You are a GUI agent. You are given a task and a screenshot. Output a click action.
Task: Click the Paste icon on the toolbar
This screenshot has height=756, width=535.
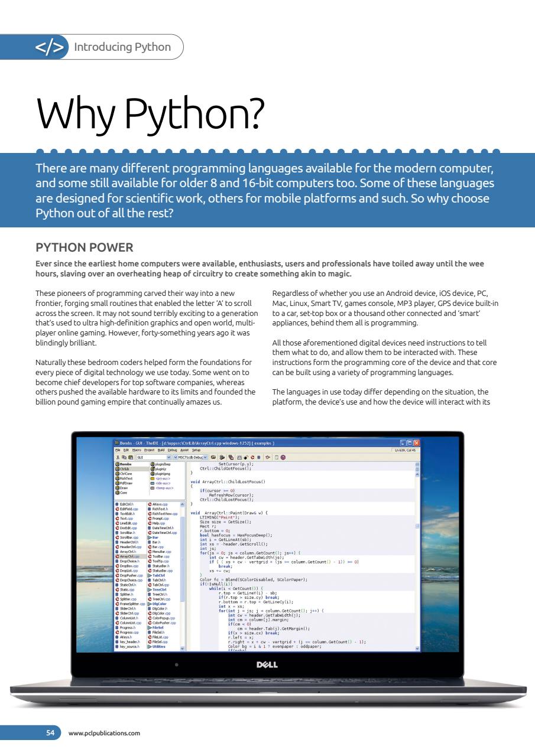coord(129,458)
